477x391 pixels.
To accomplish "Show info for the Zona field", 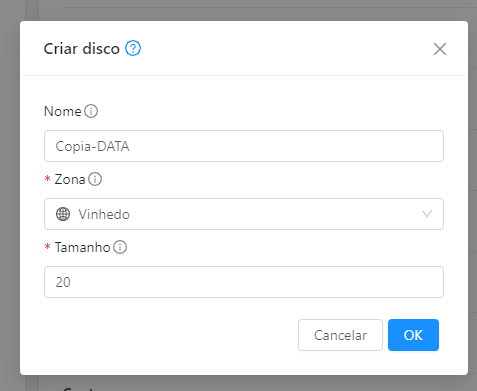I will [95, 179].
